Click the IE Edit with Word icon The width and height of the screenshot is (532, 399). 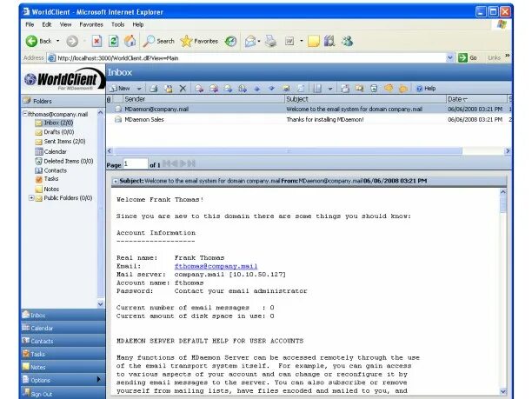(x=289, y=41)
